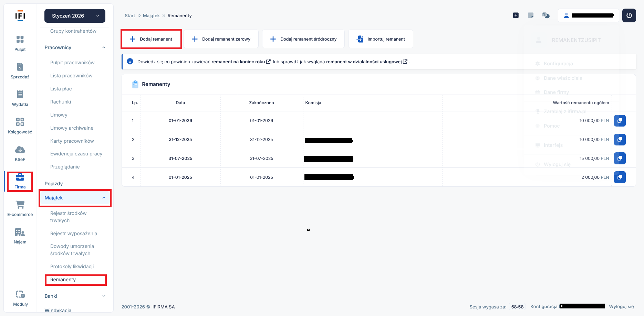644x316 pixels.
Task: Click Importuj remanent button
Action: [381, 39]
